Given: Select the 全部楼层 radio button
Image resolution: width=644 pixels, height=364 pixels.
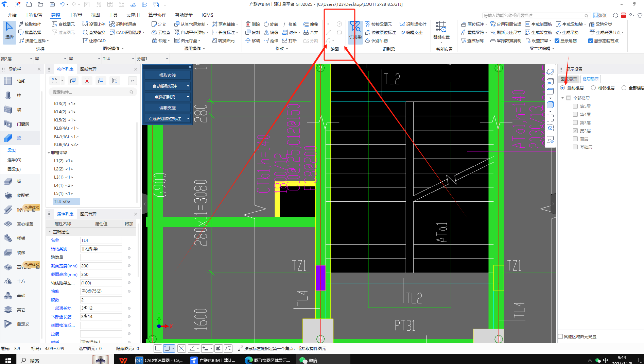Looking at the screenshot, I should click(x=624, y=88).
